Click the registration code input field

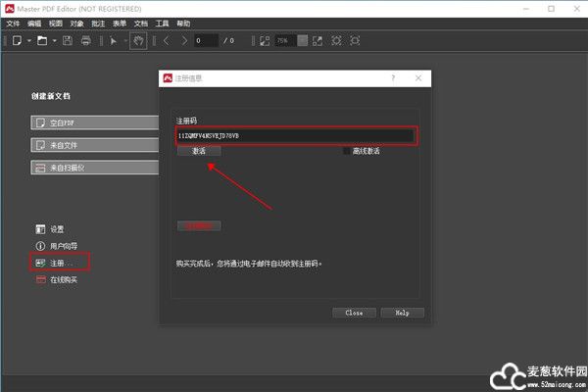pyautogui.click(x=295, y=135)
